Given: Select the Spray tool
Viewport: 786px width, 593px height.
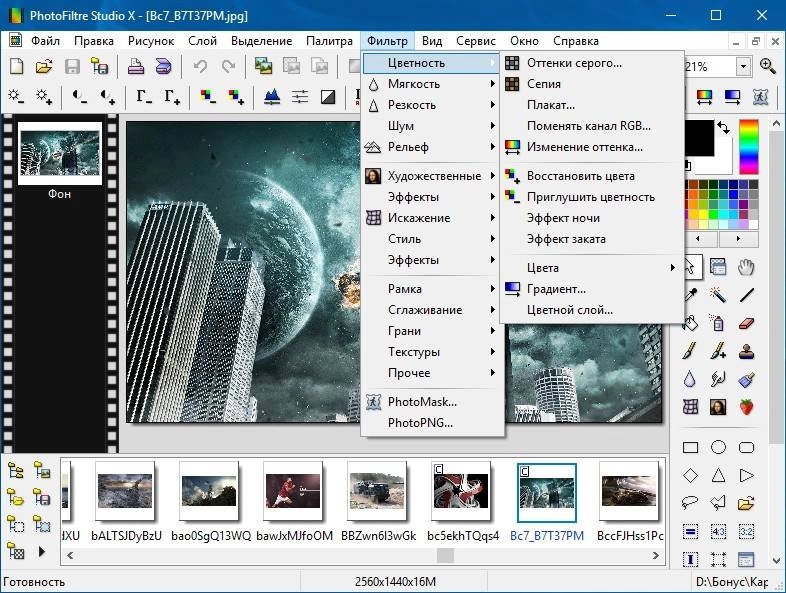Looking at the screenshot, I should click(x=718, y=323).
